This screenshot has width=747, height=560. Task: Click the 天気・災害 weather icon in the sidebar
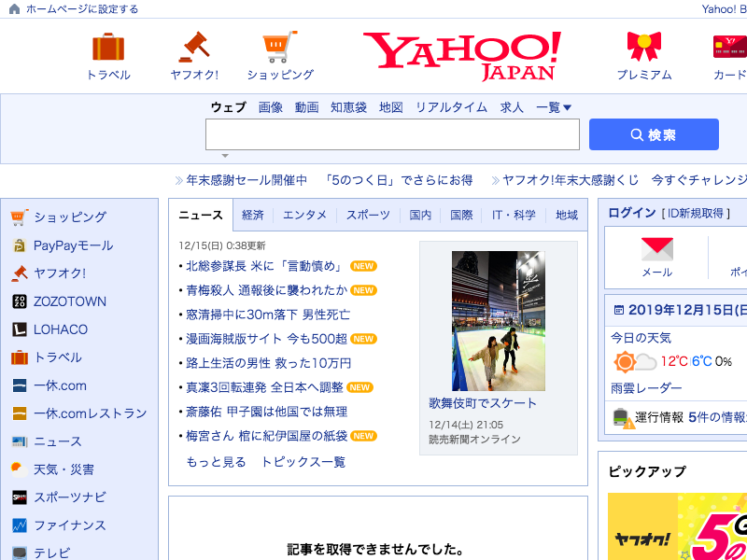click(20, 469)
